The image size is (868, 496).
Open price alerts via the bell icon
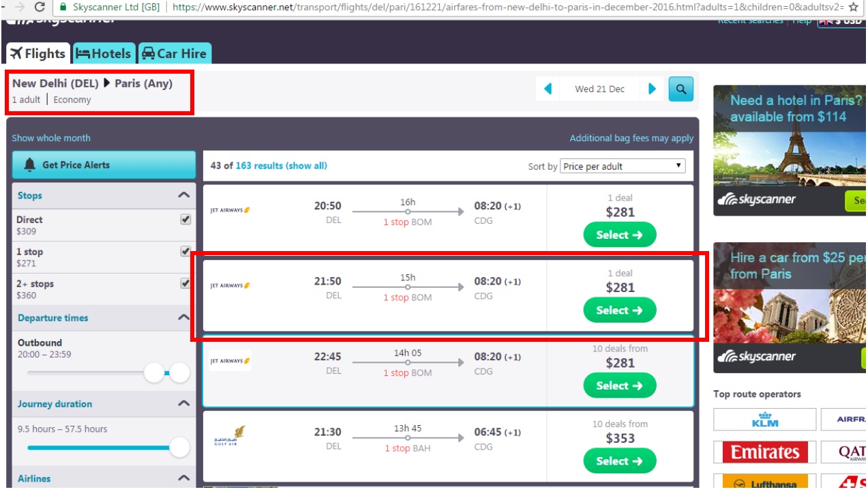click(104, 164)
